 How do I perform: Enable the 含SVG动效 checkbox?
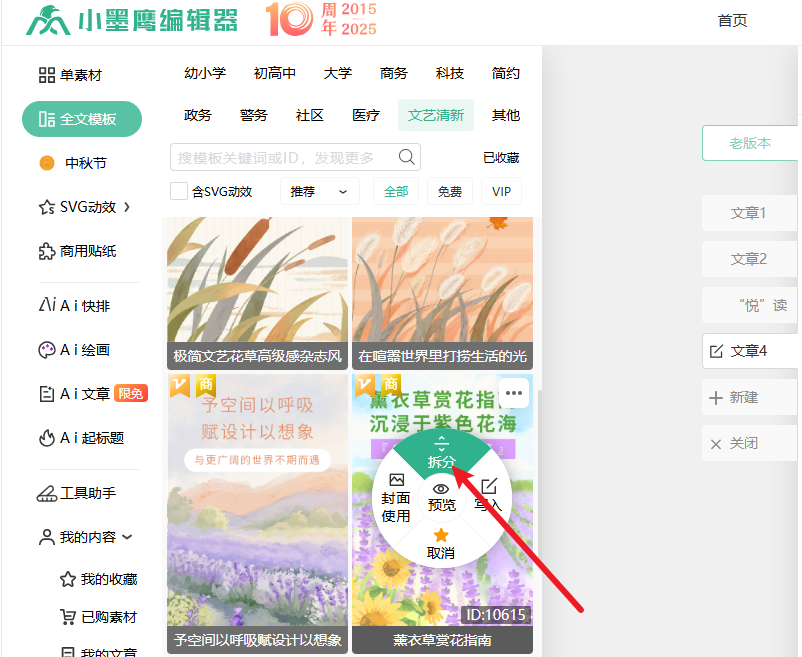pyautogui.click(x=179, y=191)
